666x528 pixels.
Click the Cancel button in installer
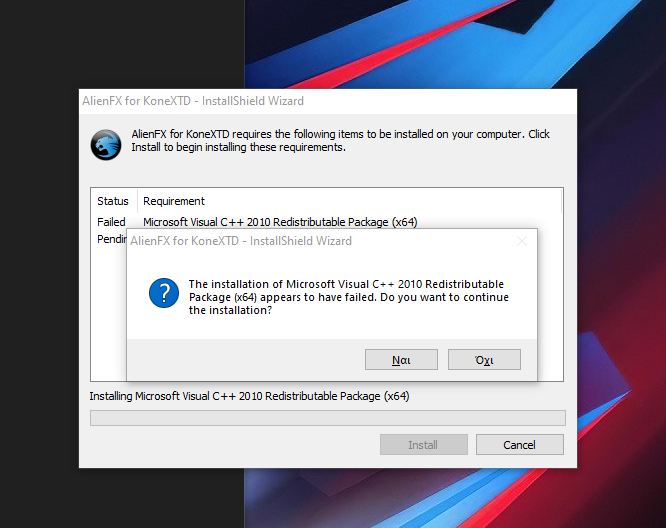click(x=519, y=444)
